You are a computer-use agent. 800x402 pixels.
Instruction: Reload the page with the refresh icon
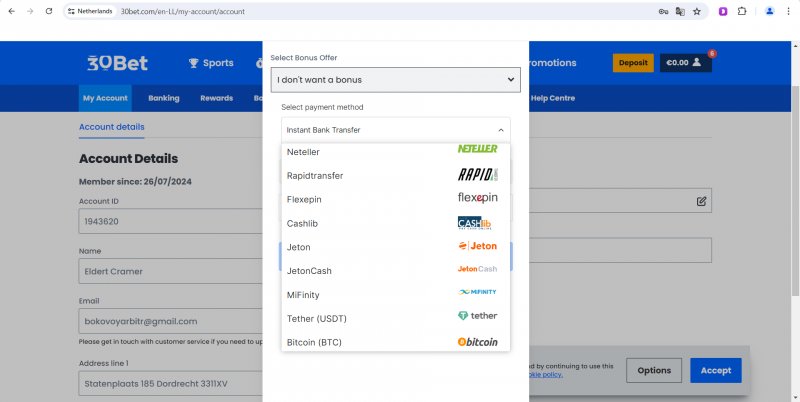pyautogui.click(x=49, y=11)
